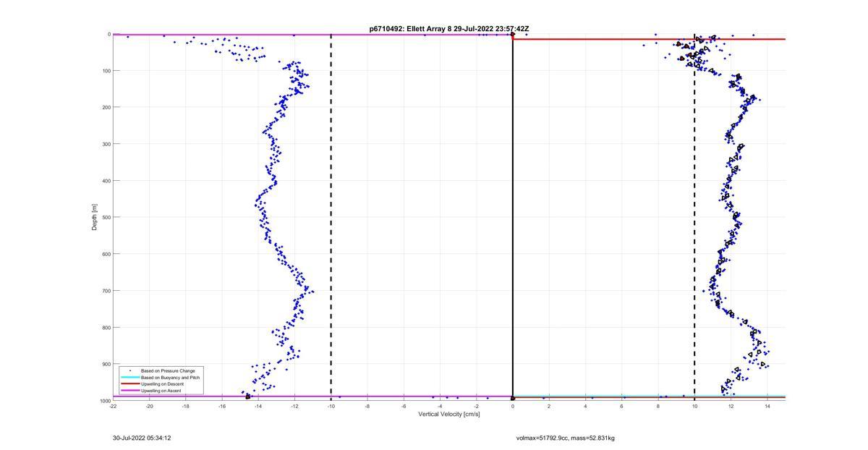
Task: Click the x-axis tick label '4'
Action: [x=585, y=406]
